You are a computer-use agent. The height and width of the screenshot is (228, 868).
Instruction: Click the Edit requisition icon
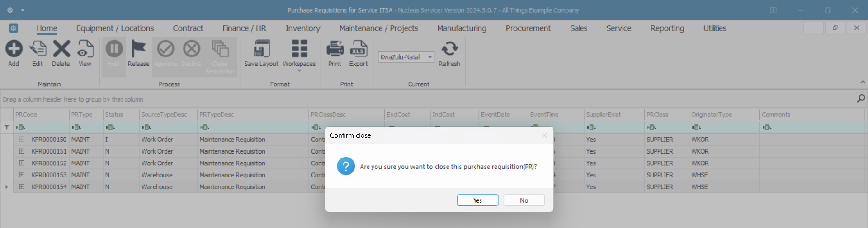point(38,49)
